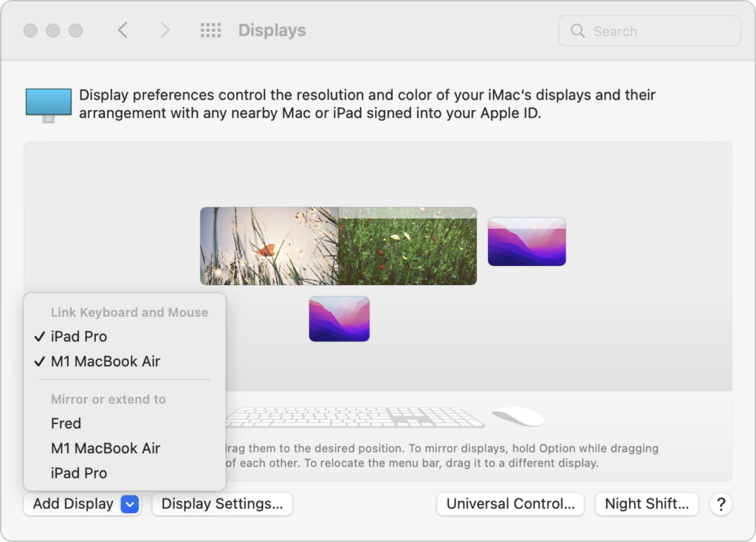756x542 pixels.
Task: Close the Displays window with the close button
Action: point(30,30)
